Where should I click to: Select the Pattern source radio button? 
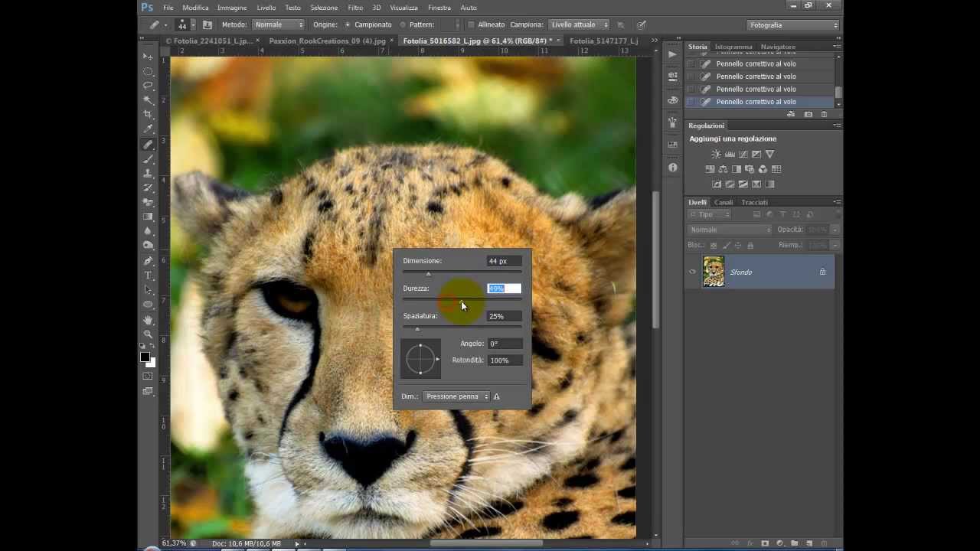click(403, 24)
